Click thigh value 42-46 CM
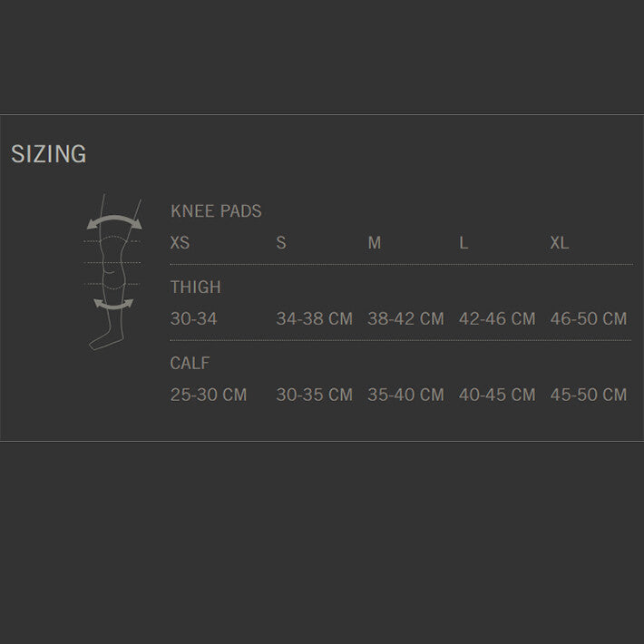This screenshot has width=644, height=644. click(497, 319)
